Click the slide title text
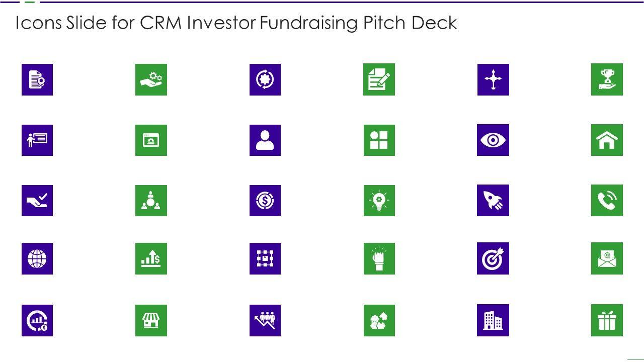The height and width of the screenshot is (362, 644). [x=236, y=23]
